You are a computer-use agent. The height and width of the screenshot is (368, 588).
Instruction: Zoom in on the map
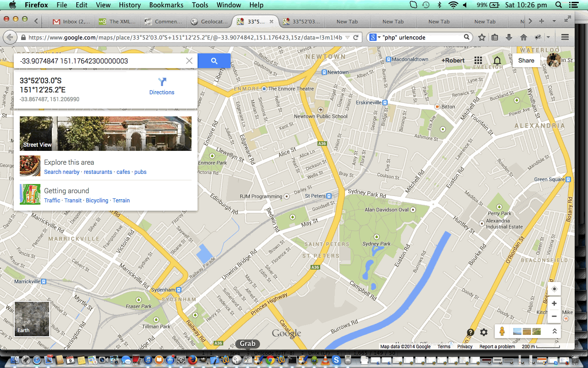coord(554,304)
